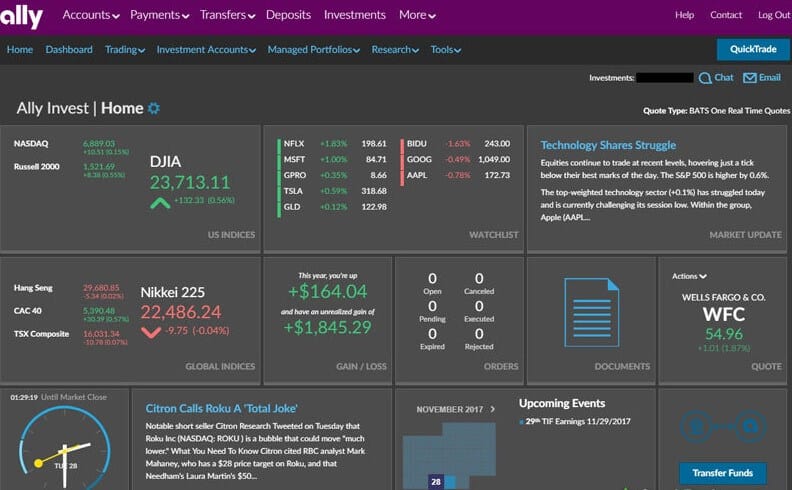Click the Ally logo
Viewport: 792px width, 490px height.
tap(21, 17)
